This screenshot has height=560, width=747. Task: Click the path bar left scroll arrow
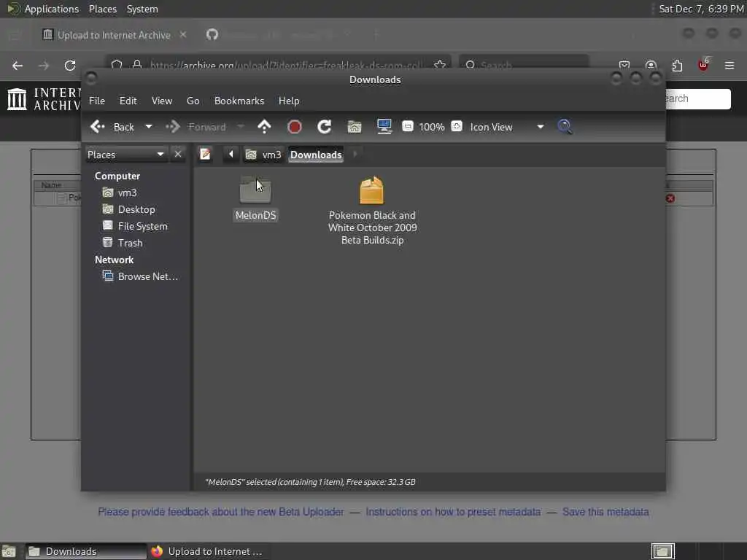(231, 155)
